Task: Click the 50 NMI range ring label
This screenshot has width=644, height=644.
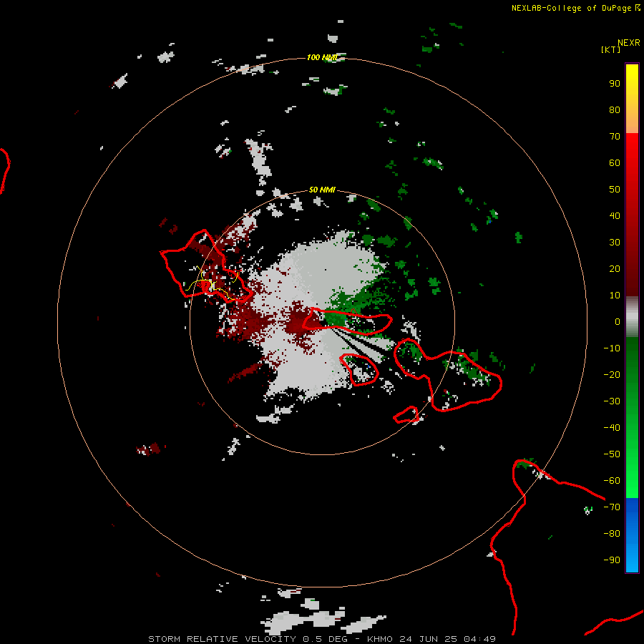Action: [x=321, y=190]
